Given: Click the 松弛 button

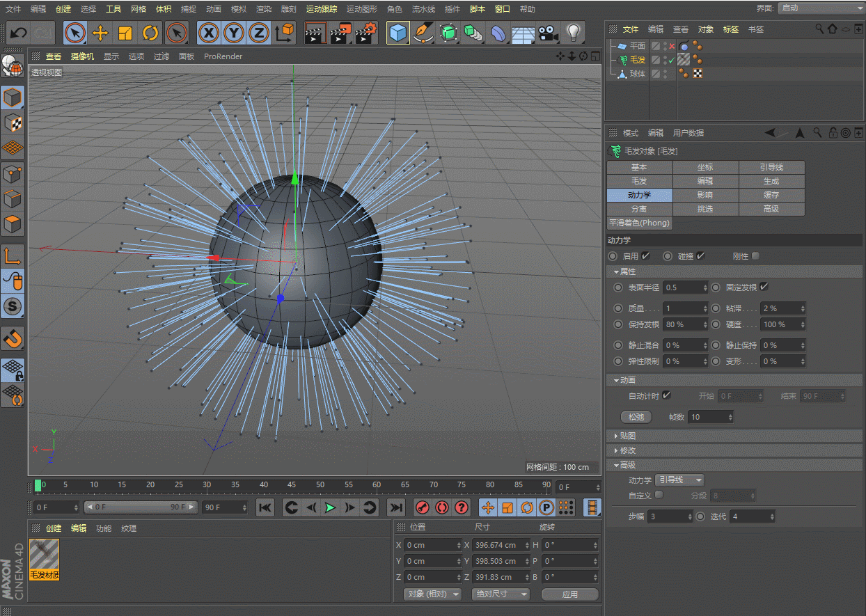Looking at the screenshot, I should 636,417.
